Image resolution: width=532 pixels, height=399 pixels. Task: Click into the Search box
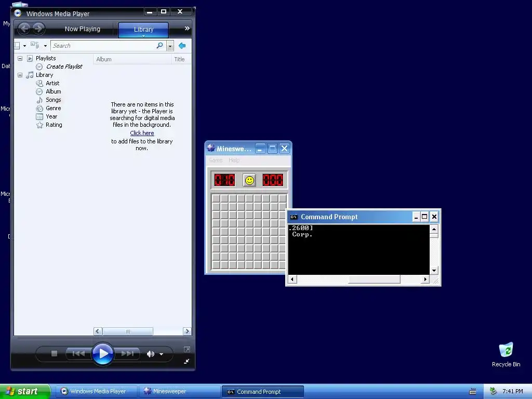point(103,46)
